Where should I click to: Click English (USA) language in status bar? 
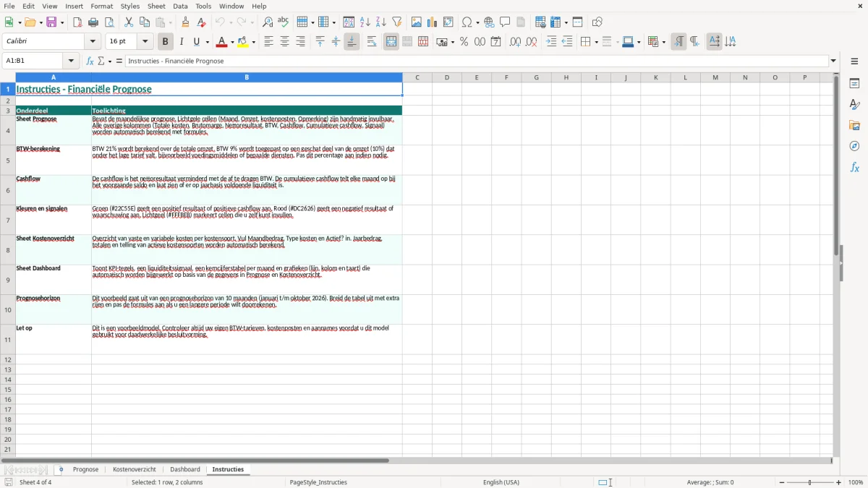tap(501, 482)
